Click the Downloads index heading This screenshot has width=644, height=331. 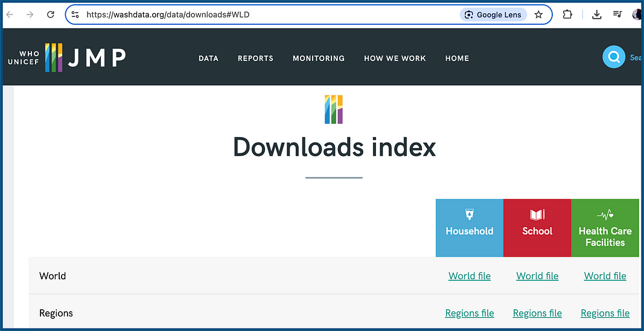pyautogui.click(x=334, y=147)
